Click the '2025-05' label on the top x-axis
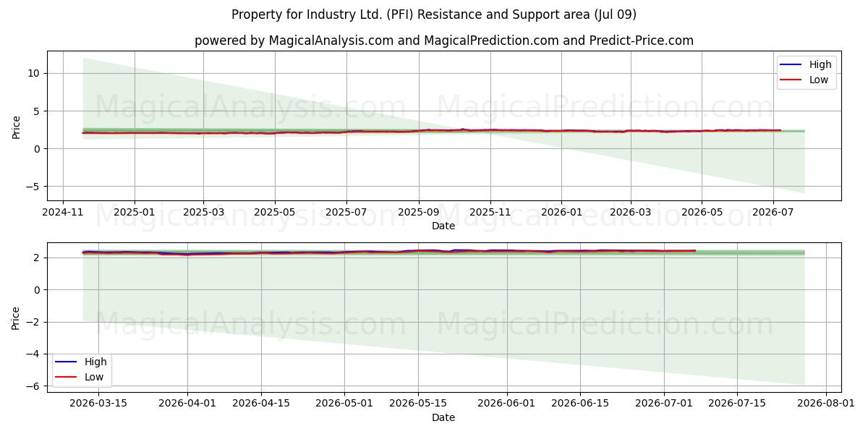The image size is (868, 434). (275, 212)
